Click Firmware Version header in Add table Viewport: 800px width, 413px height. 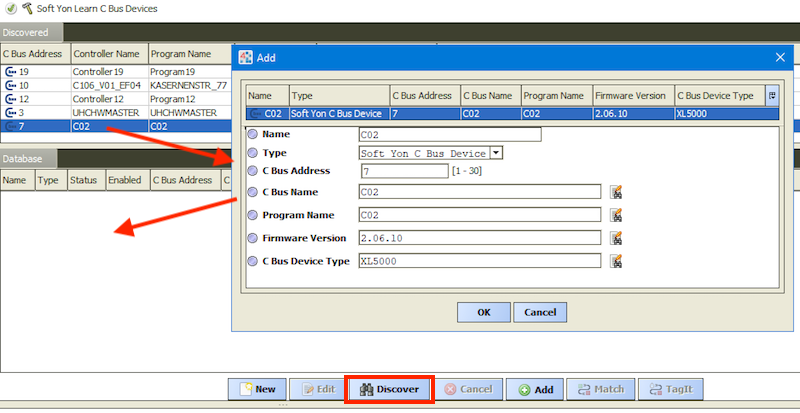click(633, 95)
